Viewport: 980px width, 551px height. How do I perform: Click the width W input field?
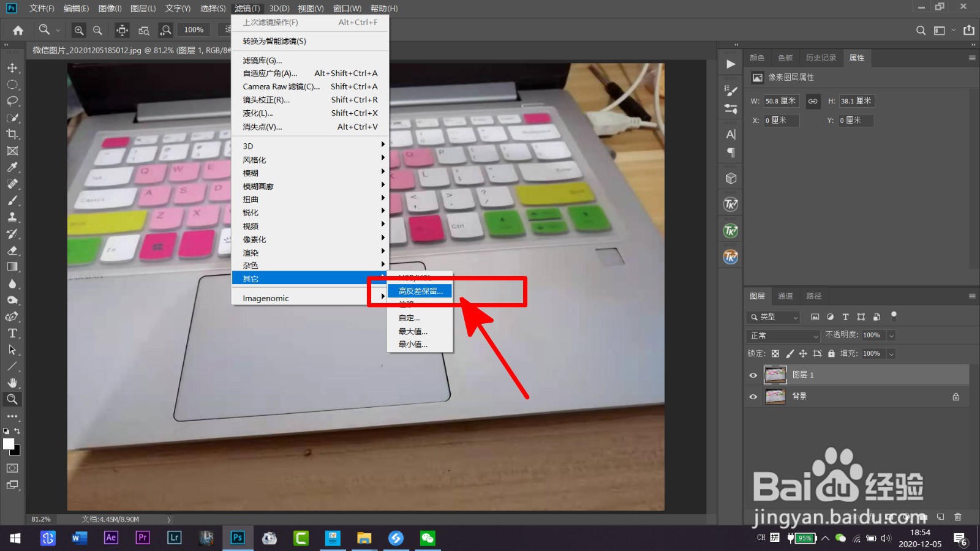781,101
